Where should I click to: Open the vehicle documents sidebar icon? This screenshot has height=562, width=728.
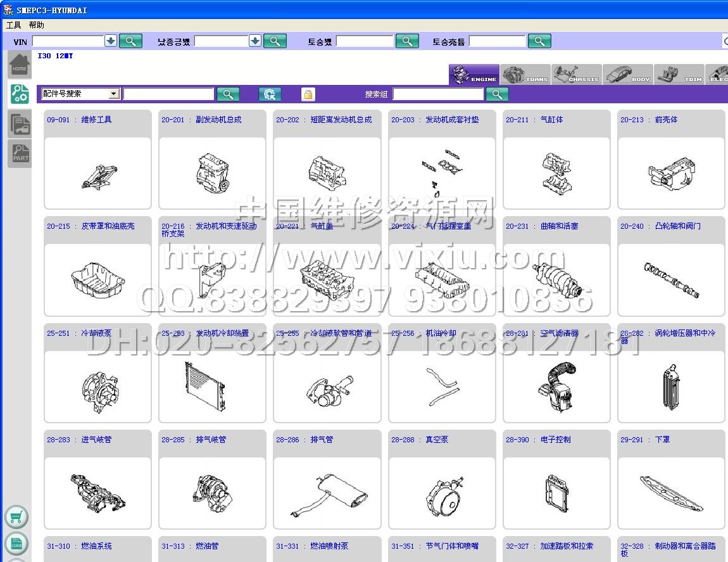(x=20, y=124)
